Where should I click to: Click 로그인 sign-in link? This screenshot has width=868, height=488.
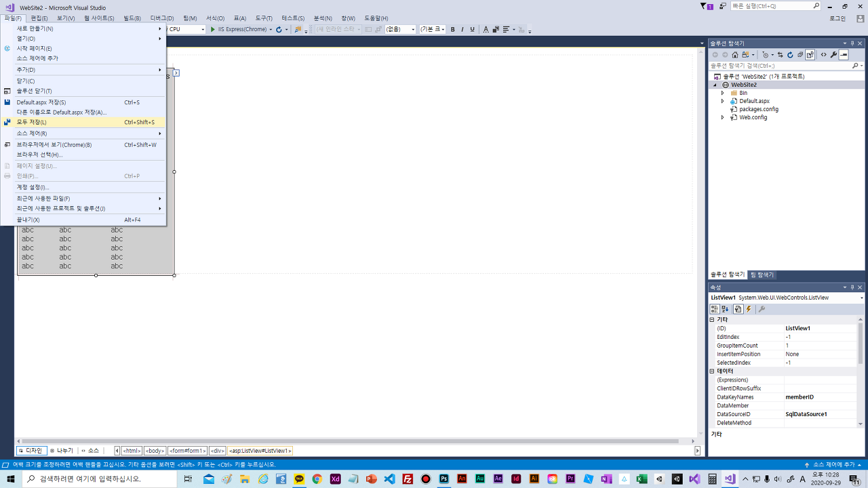[x=837, y=18]
